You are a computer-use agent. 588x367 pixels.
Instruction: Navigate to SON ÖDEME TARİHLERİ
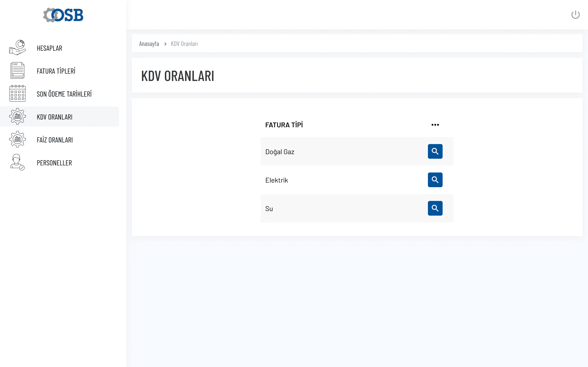point(64,94)
